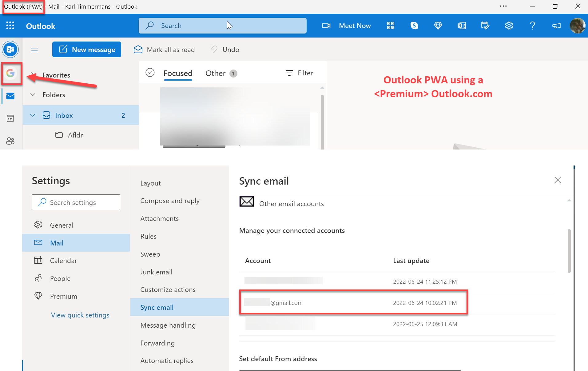Viewport: 588px width, 371px height.
Task: Click the Last update column header
Action: pyautogui.click(x=411, y=261)
